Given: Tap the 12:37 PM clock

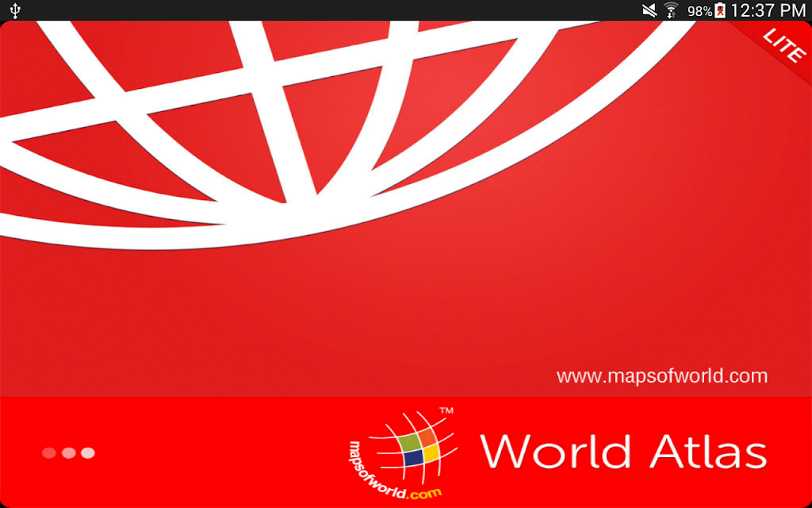Looking at the screenshot, I should 768,10.
